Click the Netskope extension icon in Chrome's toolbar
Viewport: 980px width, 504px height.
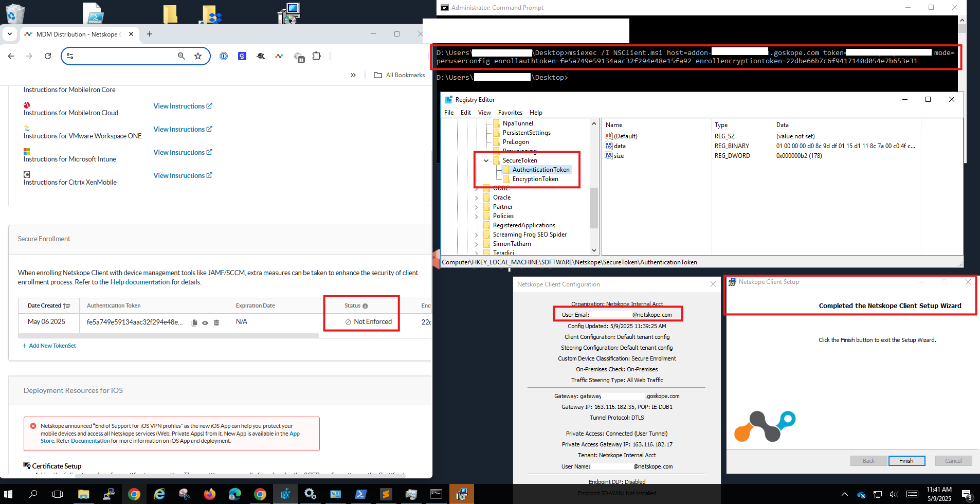click(x=279, y=56)
